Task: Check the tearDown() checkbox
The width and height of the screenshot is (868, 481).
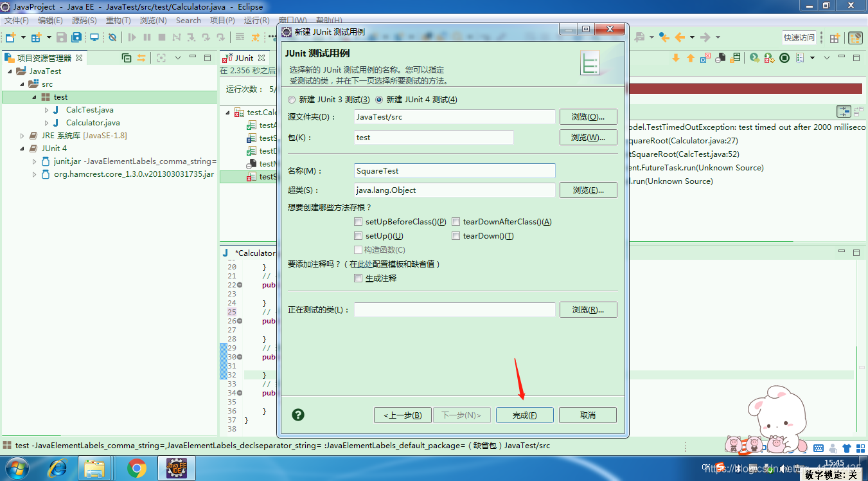Action: pyautogui.click(x=456, y=236)
